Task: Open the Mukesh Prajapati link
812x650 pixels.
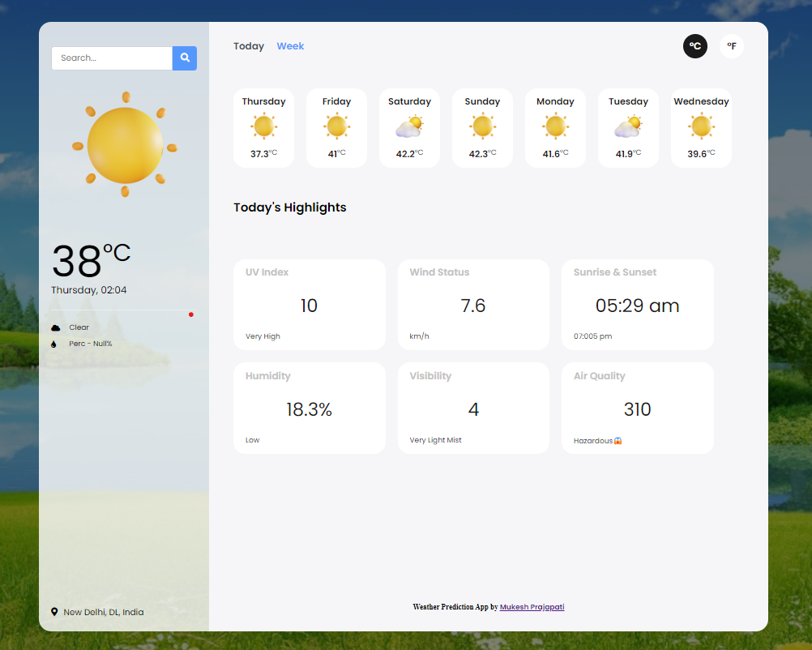Action: tap(532, 607)
